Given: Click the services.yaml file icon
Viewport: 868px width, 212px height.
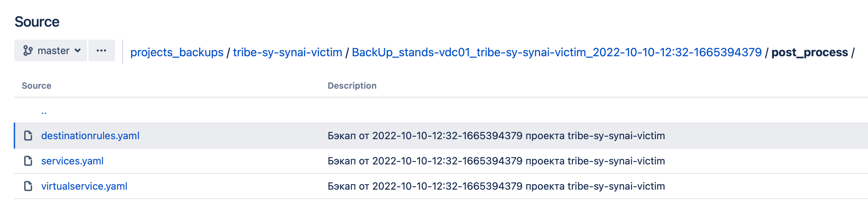Looking at the screenshot, I should [28, 161].
